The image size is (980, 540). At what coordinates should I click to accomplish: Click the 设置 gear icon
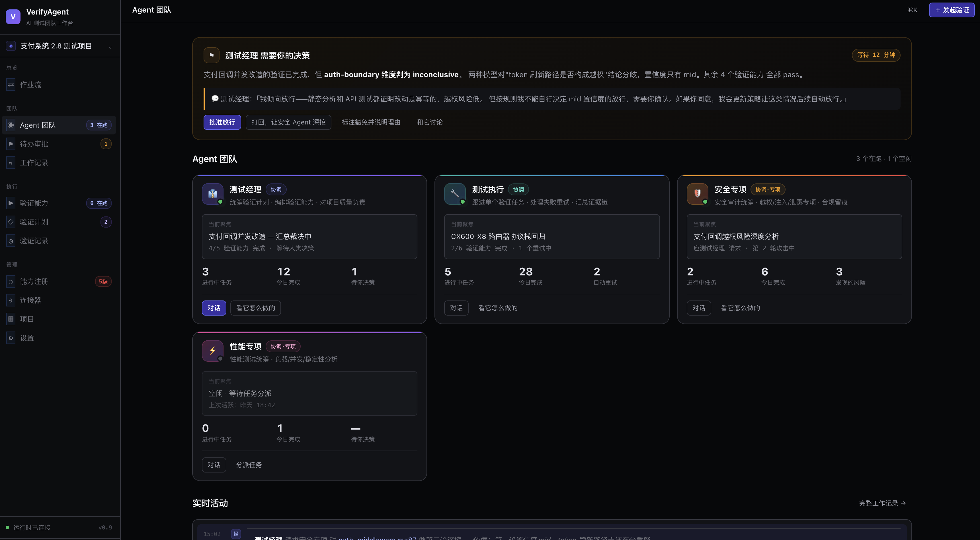[11, 338]
